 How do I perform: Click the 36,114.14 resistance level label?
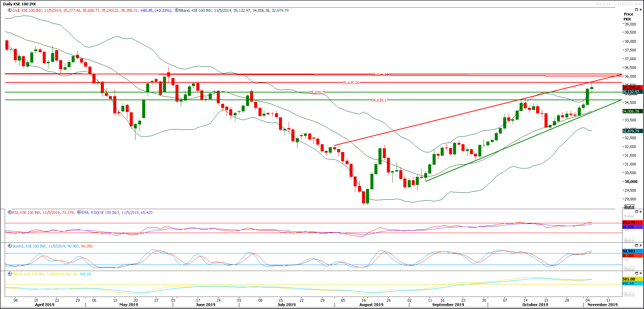[x=380, y=74]
